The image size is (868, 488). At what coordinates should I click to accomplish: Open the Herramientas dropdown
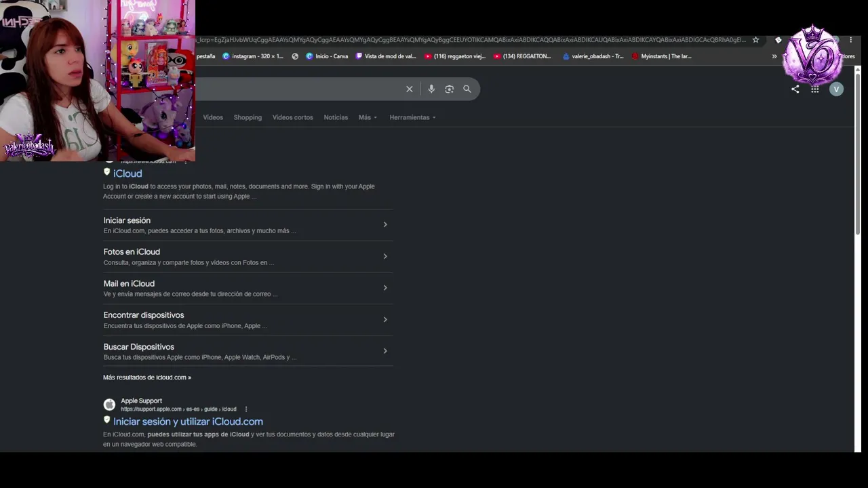tap(412, 117)
